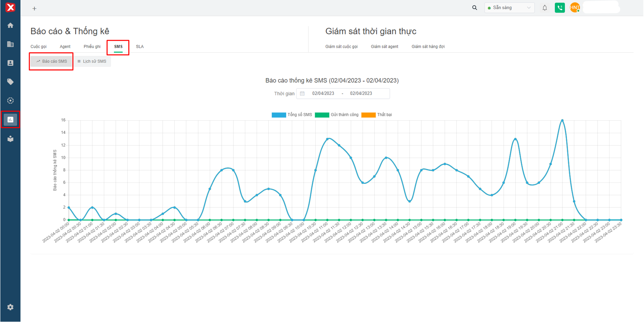The width and height of the screenshot is (644, 322).
Task: Open the tag icon in sidebar
Action: click(x=10, y=82)
